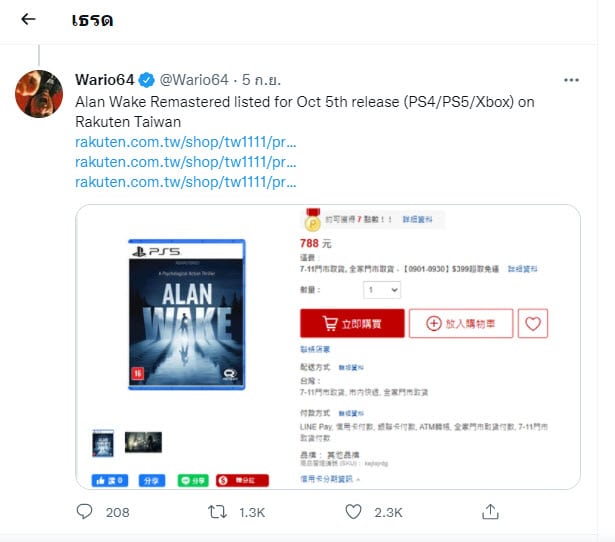Open the second rakuten.com.tw link
The image size is (615, 542).
pos(186,162)
